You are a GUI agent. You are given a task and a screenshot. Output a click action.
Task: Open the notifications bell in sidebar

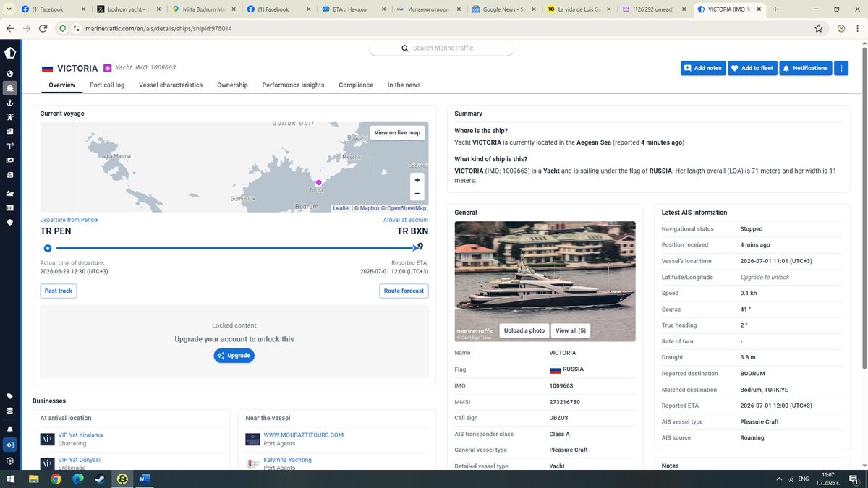(x=10, y=430)
